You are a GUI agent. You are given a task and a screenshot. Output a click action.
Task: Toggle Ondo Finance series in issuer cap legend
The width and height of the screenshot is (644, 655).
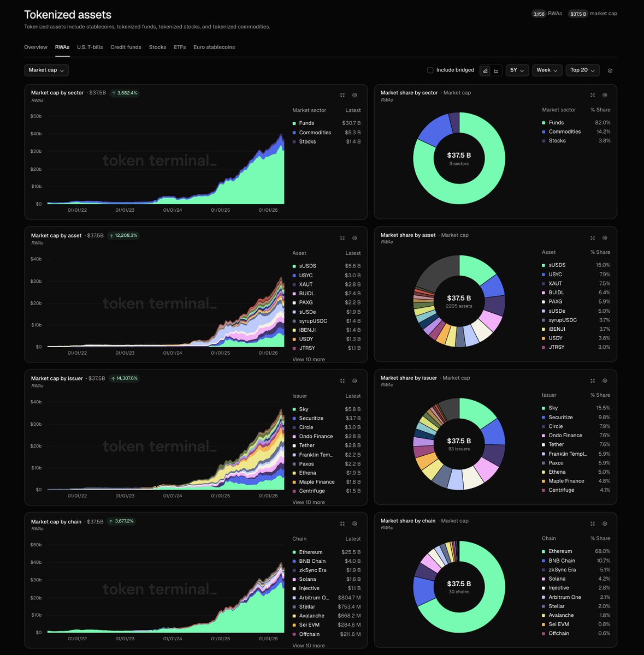pyautogui.click(x=326, y=437)
